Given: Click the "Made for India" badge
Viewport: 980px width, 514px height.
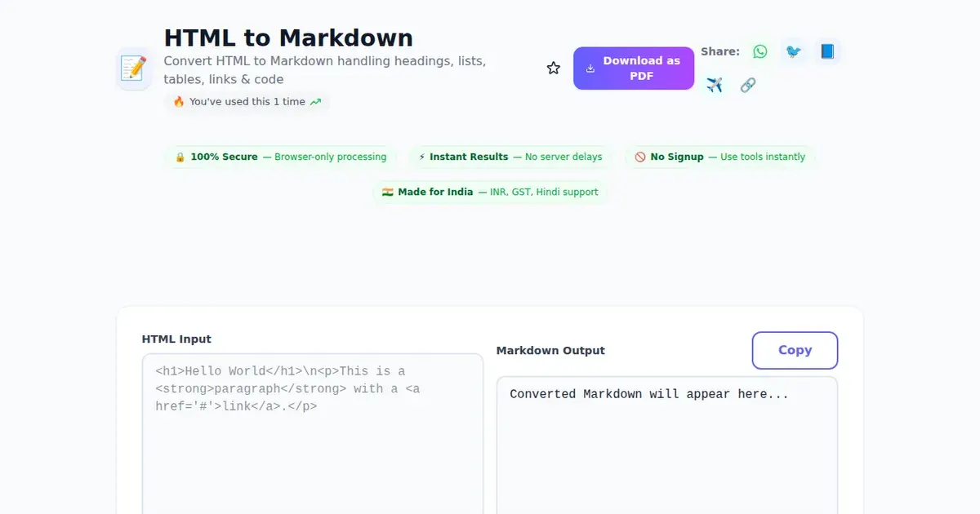Looking at the screenshot, I should (490, 192).
